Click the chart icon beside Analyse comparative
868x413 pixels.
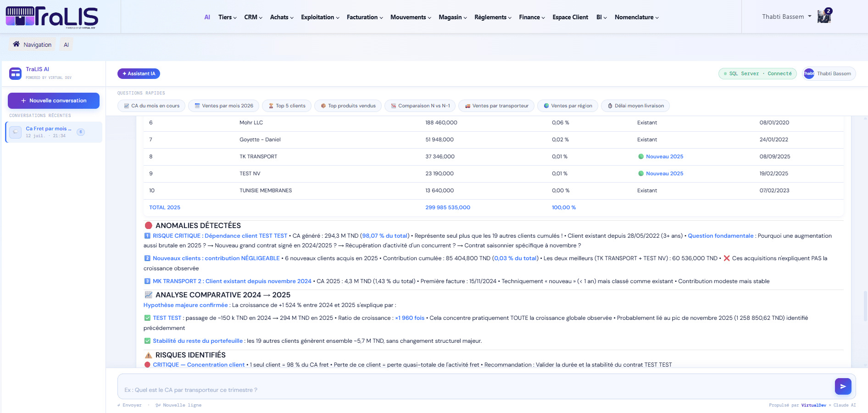coord(149,295)
